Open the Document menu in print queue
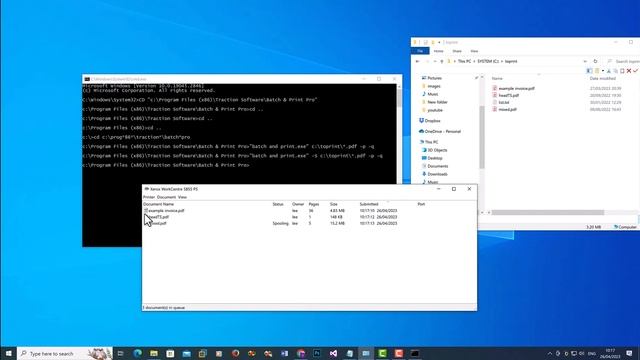Image resolution: width=640 pixels, height=360 pixels. click(x=167, y=197)
